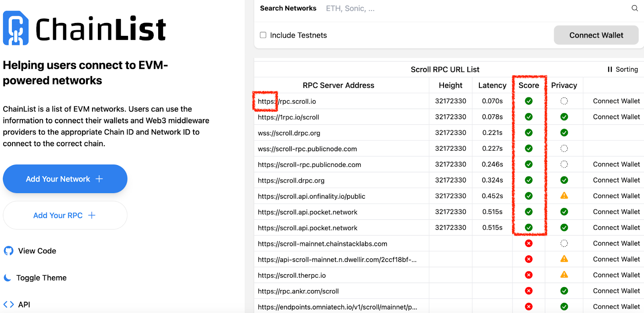Click red score cross for scroll-mainnet.chainstacklabs.com
The image size is (644, 313).
(x=529, y=243)
